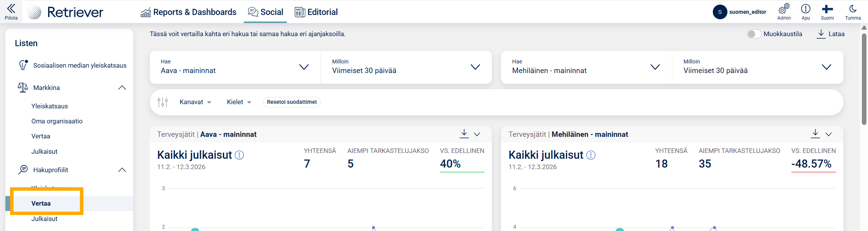Switch to Tumma dark mode
Screen dimensions: 868x231
pyautogui.click(x=853, y=9)
